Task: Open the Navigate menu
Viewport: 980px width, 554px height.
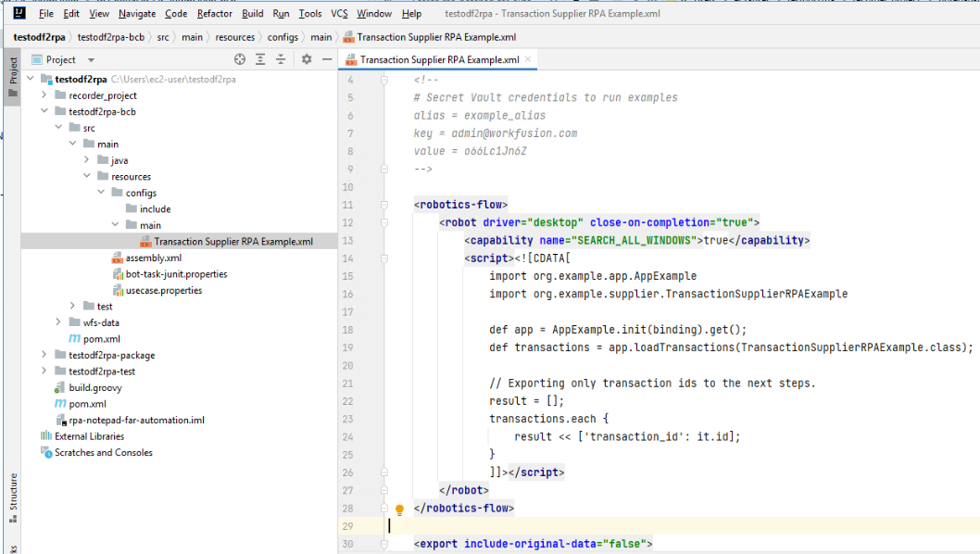Action: (137, 13)
